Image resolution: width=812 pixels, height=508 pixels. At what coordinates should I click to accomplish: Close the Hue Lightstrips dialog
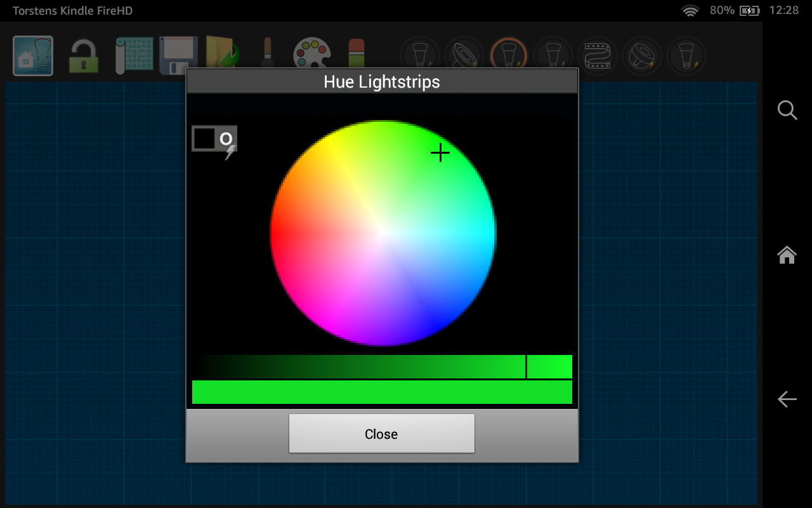click(x=381, y=434)
